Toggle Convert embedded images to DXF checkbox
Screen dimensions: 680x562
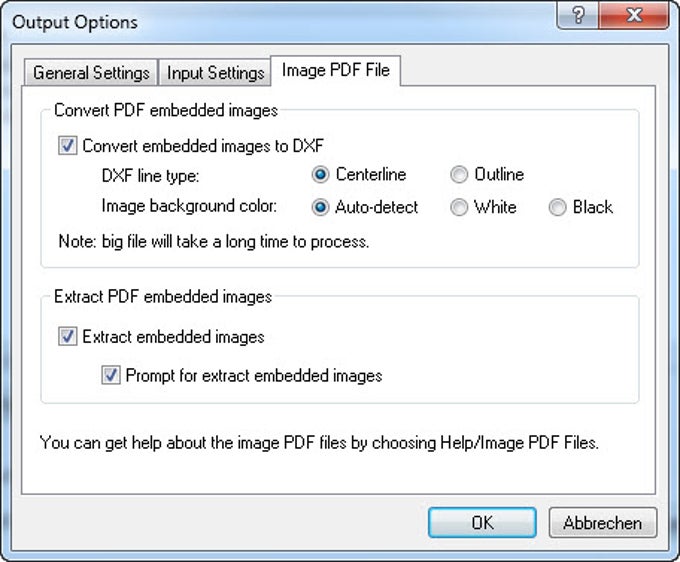pos(68,146)
